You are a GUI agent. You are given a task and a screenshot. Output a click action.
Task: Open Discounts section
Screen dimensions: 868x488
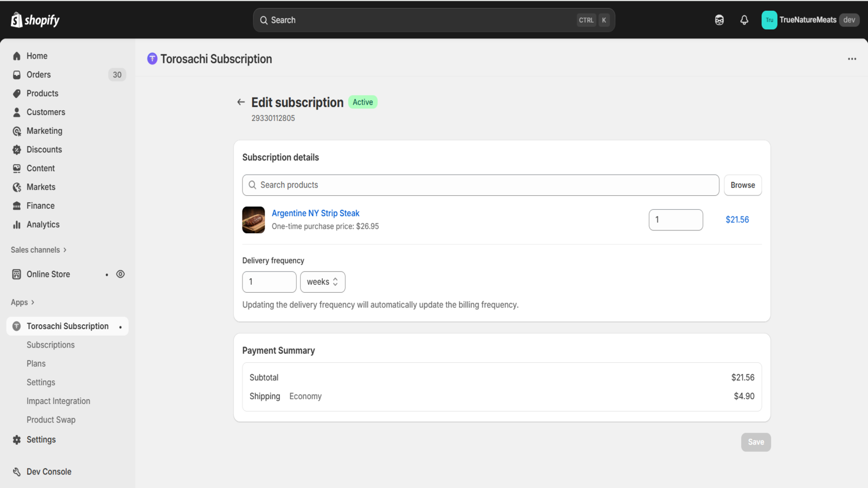coord(44,150)
